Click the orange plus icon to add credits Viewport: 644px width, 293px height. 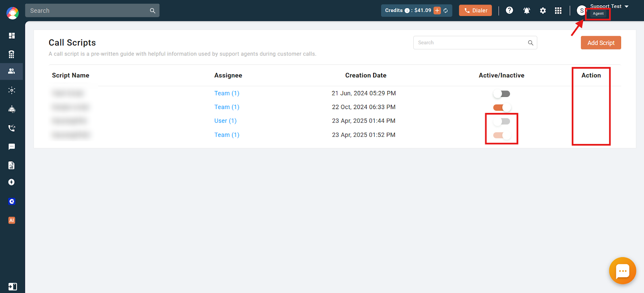(x=437, y=10)
